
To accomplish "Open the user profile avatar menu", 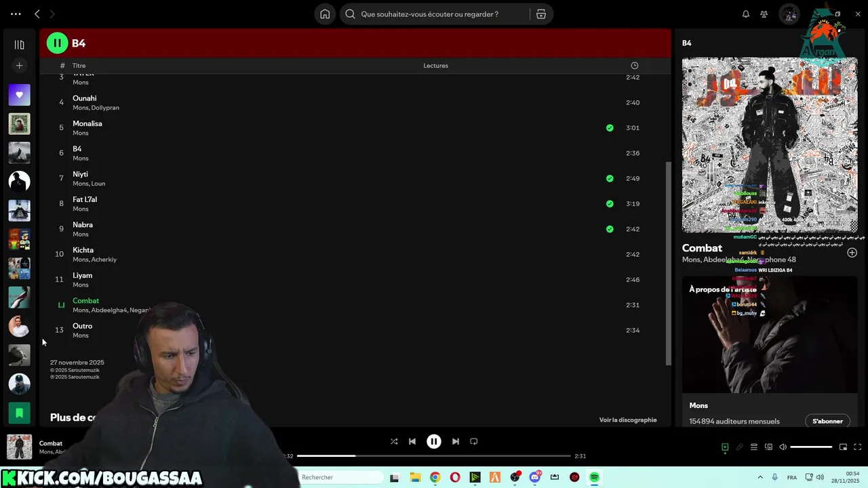I will (x=789, y=14).
